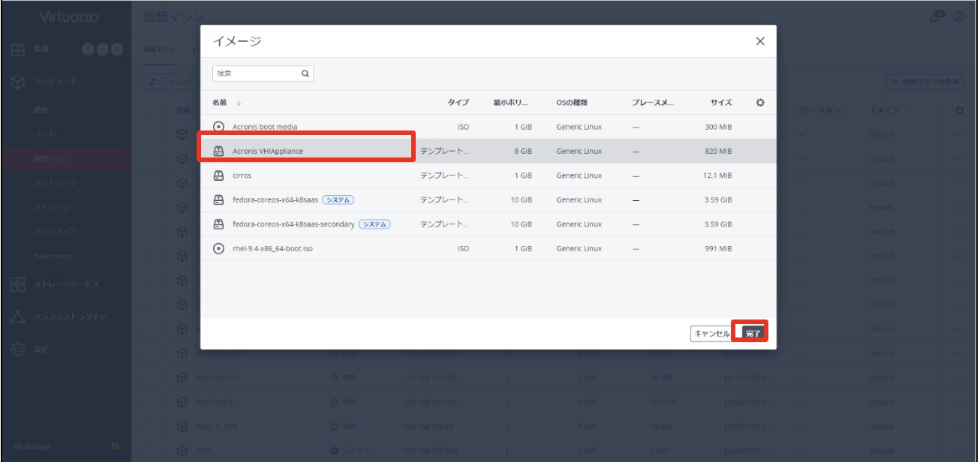Image resolution: width=980 pixels, height=462 pixels.
Task: Click the 12.1 MiB size cell
Action: (719, 175)
